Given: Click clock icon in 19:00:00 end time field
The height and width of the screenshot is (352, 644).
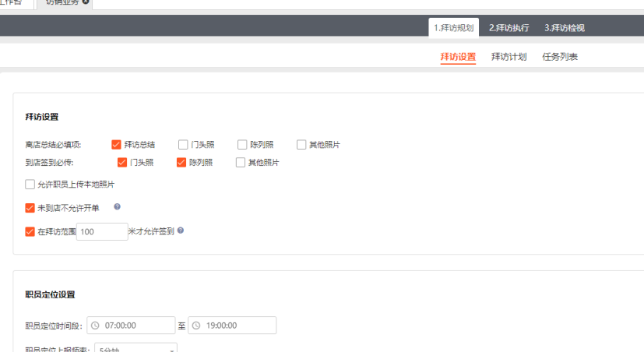Looking at the screenshot, I should tap(195, 326).
